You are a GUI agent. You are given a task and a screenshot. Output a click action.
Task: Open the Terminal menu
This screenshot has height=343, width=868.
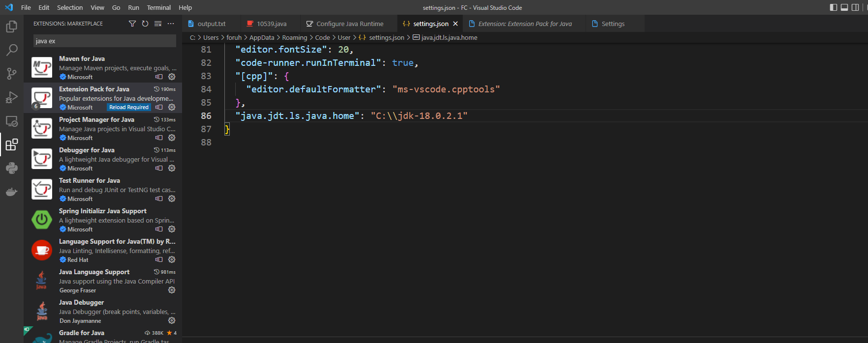(159, 7)
